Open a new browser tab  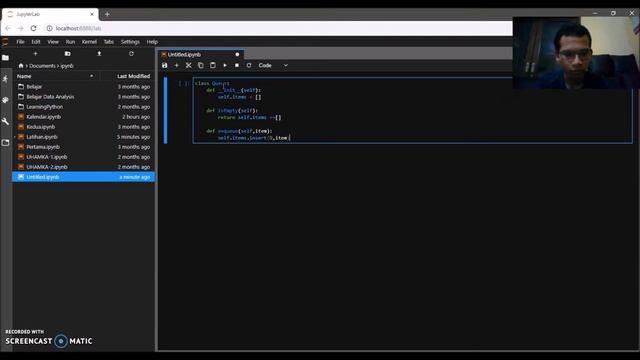pos(107,14)
